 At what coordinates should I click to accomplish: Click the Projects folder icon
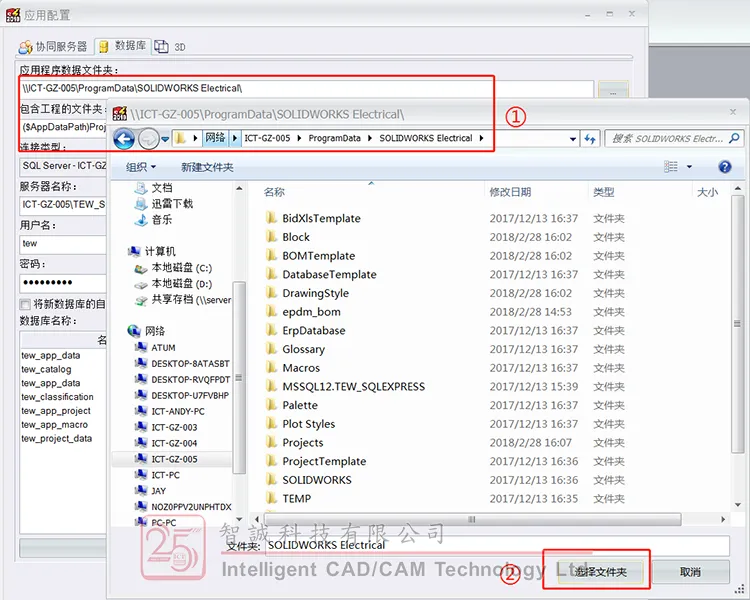(271, 442)
